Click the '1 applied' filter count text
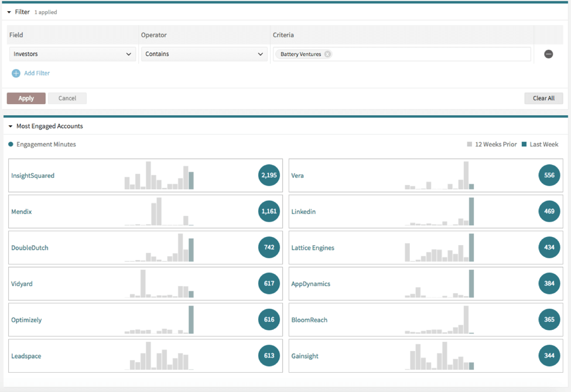This screenshot has width=571, height=392. pyautogui.click(x=46, y=12)
